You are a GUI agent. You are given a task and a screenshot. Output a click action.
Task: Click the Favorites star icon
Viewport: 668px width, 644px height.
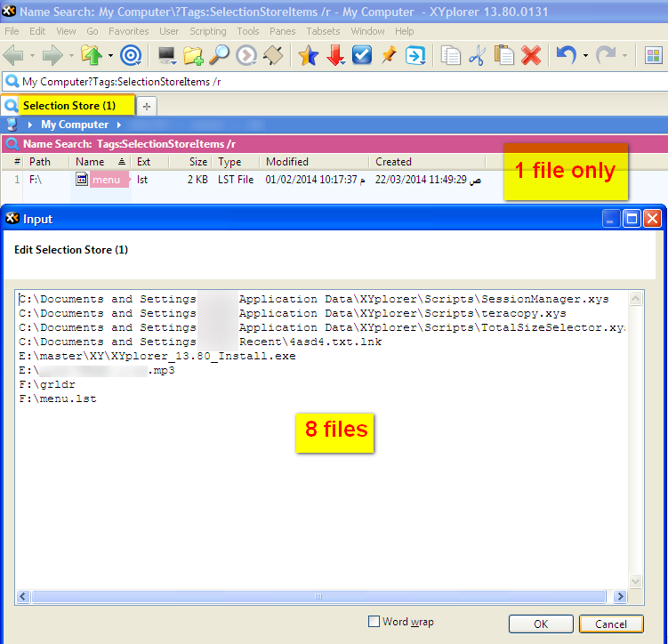308,56
